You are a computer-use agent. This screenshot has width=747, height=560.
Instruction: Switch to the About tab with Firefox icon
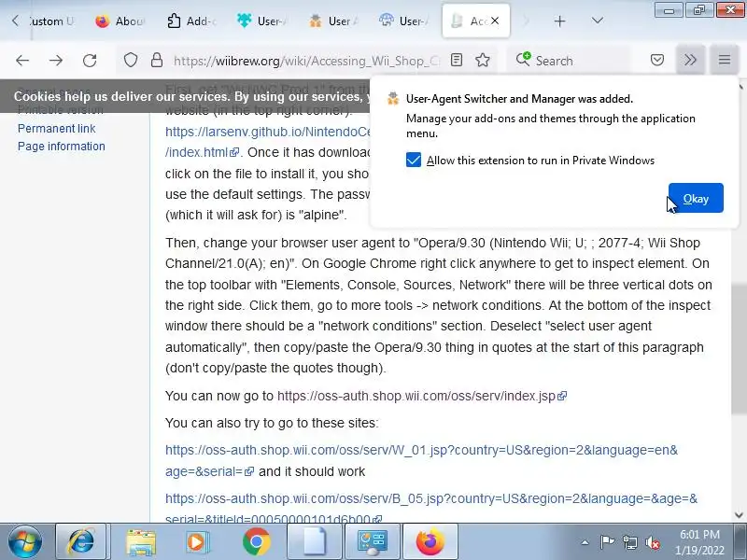click(x=120, y=21)
